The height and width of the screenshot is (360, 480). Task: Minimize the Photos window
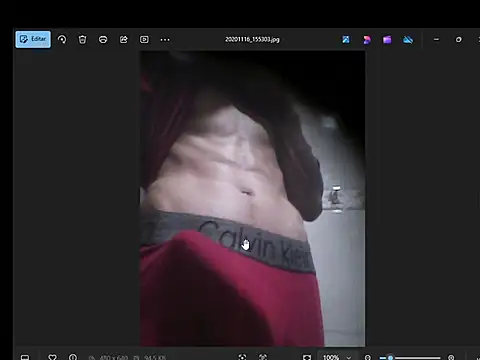tap(436, 39)
